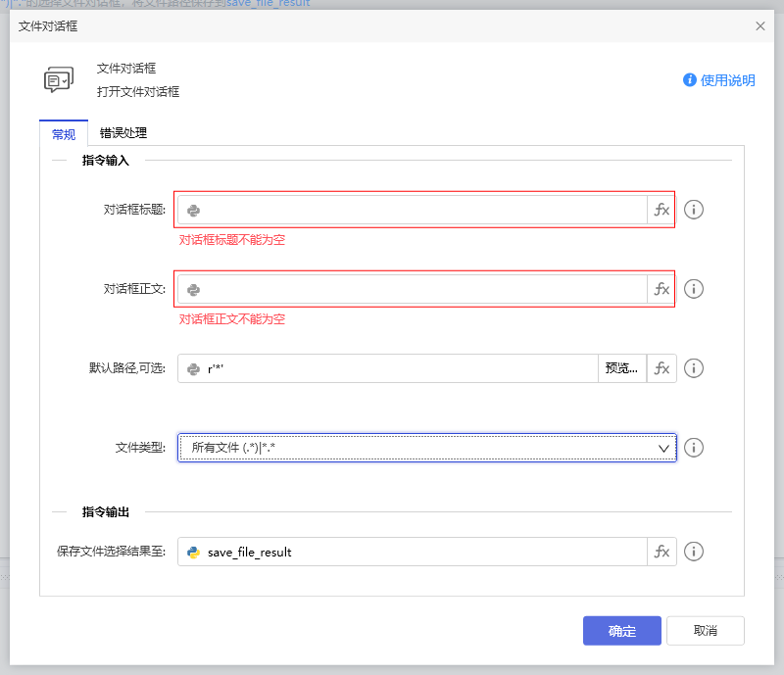
Task: Open info icon next to dialog body
Action: pyautogui.click(x=694, y=289)
